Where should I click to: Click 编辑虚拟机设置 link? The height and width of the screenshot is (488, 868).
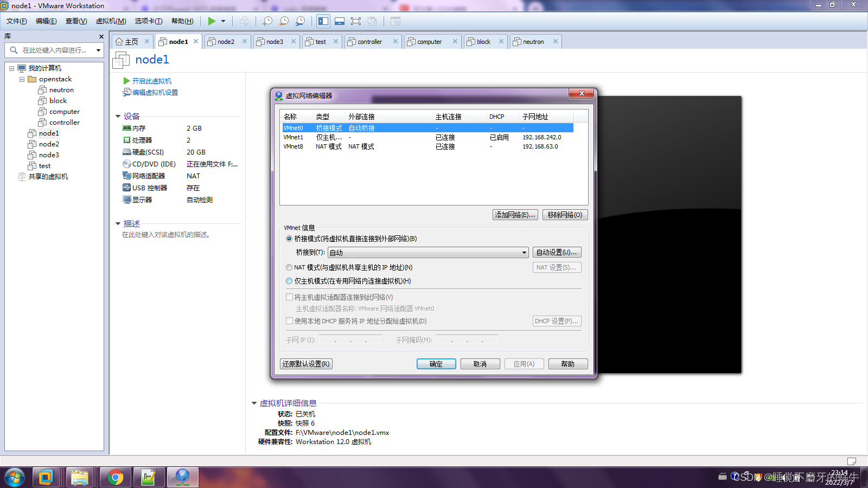click(155, 92)
